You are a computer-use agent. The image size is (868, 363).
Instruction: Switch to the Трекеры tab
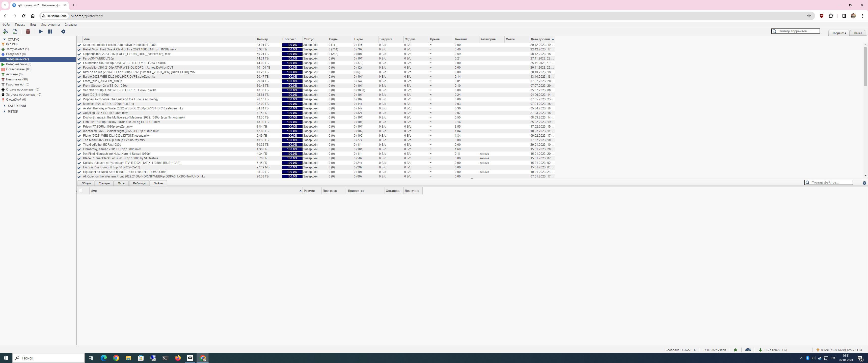tap(104, 183)
